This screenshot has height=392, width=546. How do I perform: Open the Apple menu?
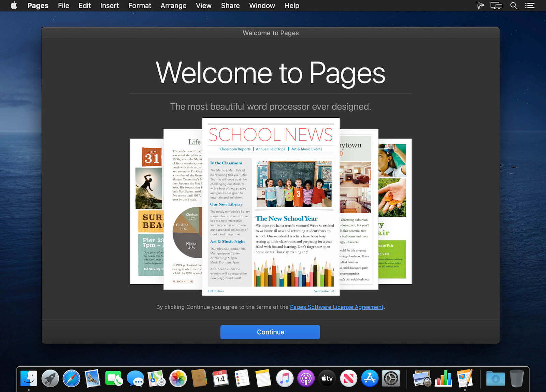click(14, 5)
